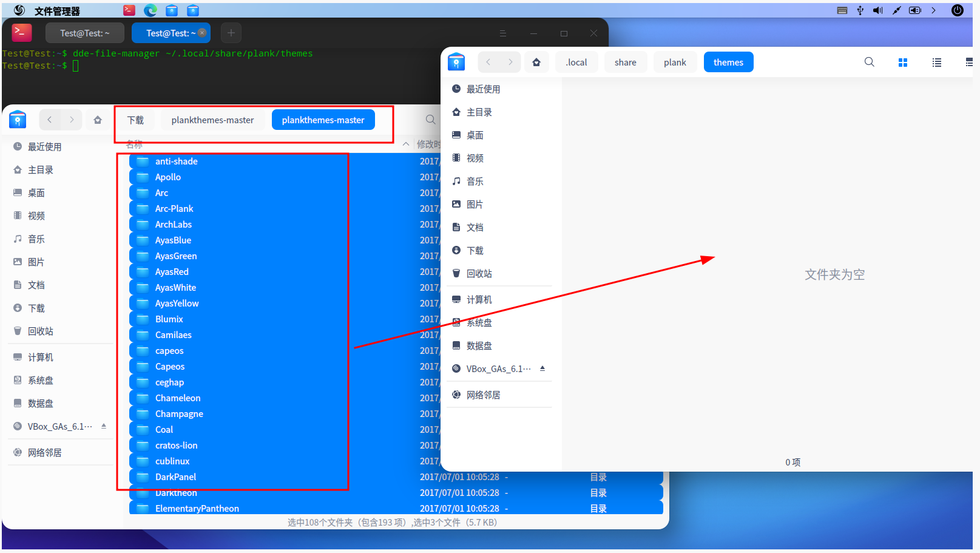Go back in plankthemes file manager
The width and height of the screenshot is (980, 553).
tap(50, 120)
